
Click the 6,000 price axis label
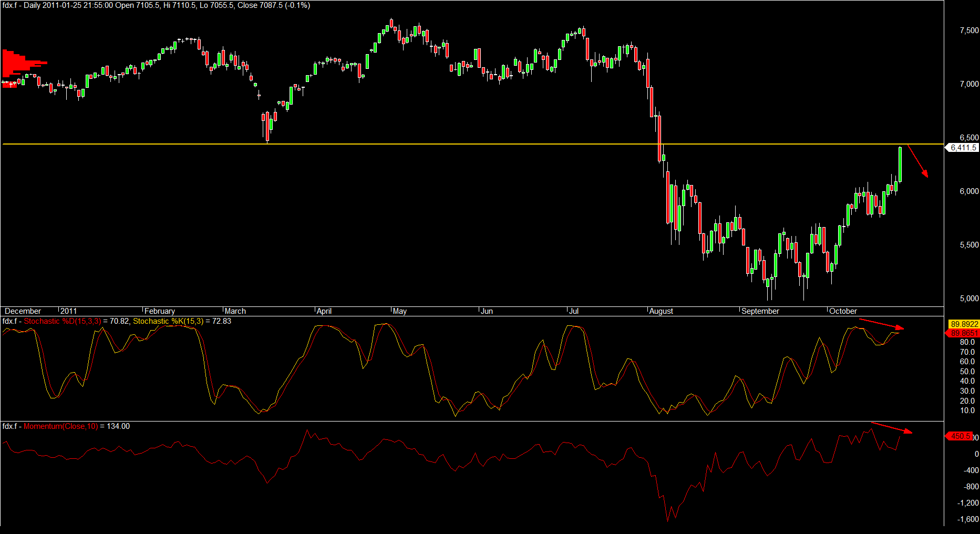click(969, 191)
